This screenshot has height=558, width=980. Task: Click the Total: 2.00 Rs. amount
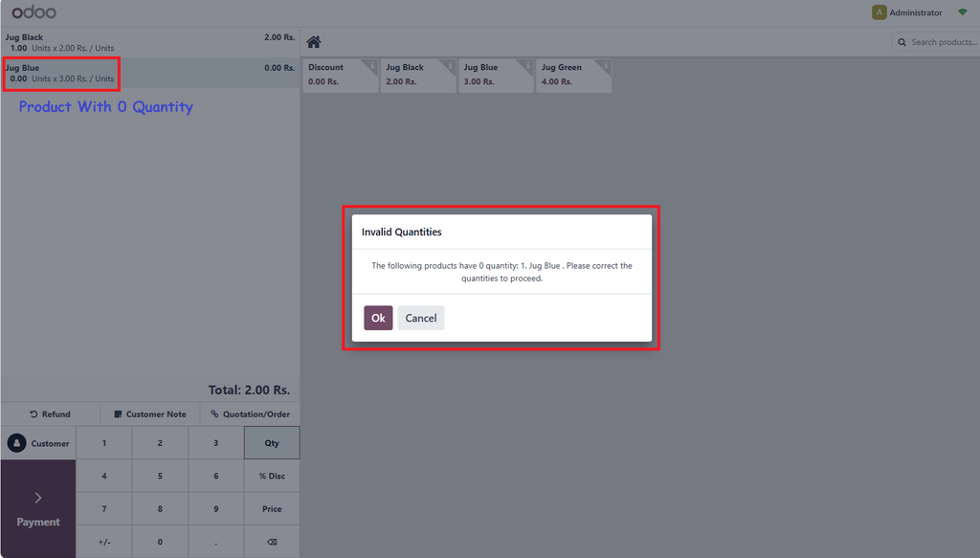click(x=249, y=390)
